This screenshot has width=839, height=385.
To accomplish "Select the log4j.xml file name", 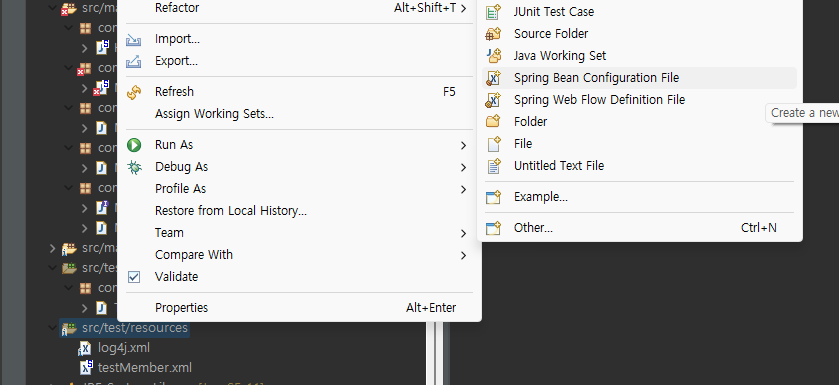I will tap(124, 348).
